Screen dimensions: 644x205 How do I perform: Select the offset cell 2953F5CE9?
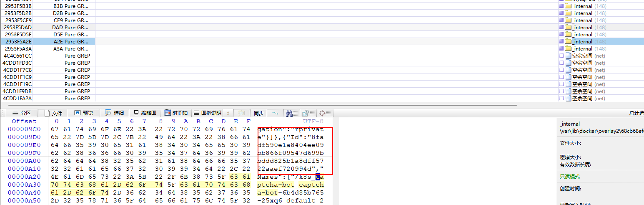(18, 20)
